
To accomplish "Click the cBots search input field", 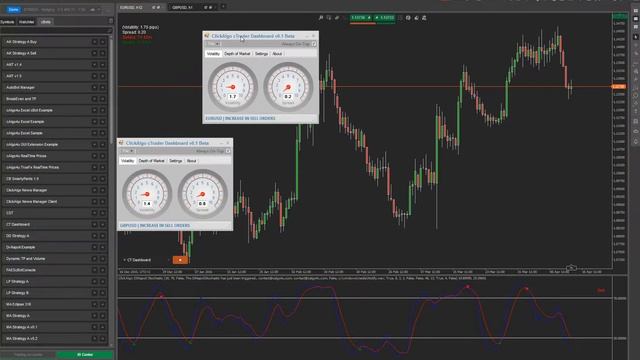I will (x=56, y=31).
